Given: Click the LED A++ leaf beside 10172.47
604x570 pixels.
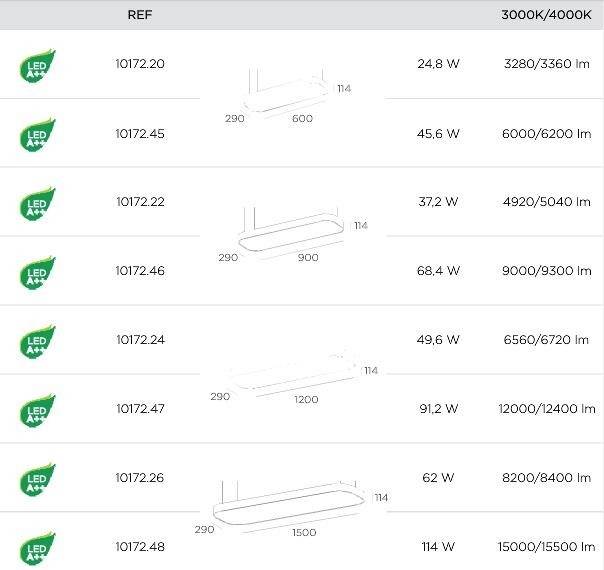Looking at the screenshot, I should pyautogui.click(x=37, y=411).
